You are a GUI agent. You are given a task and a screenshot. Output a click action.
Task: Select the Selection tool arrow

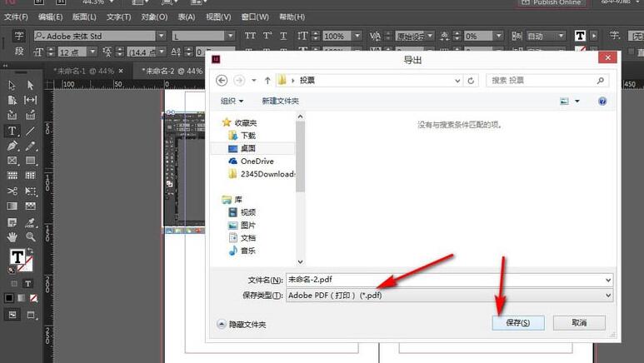tap(12, 85)
